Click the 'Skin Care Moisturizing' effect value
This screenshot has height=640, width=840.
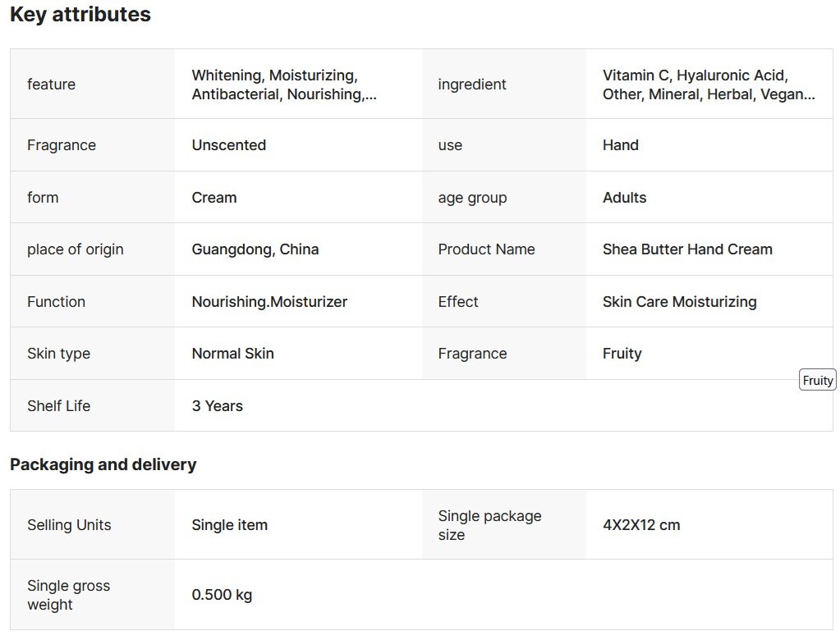tap(680, 302)
